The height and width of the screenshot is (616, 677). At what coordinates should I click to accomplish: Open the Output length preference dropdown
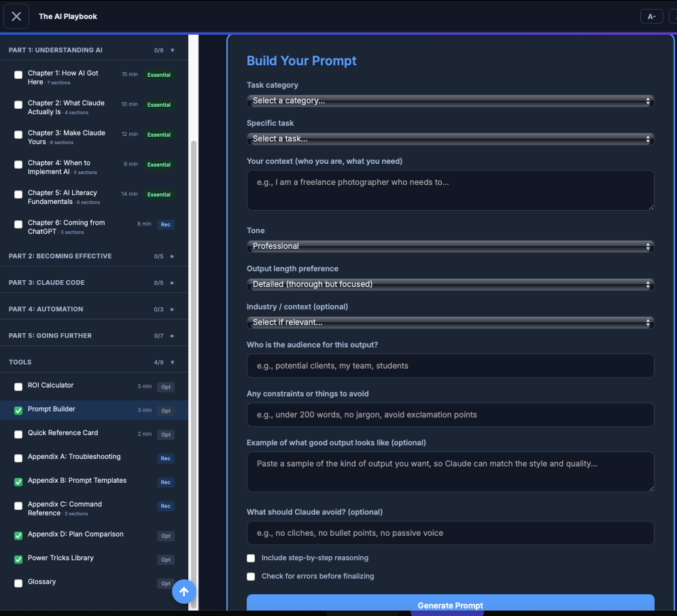[x=449, y=284]
